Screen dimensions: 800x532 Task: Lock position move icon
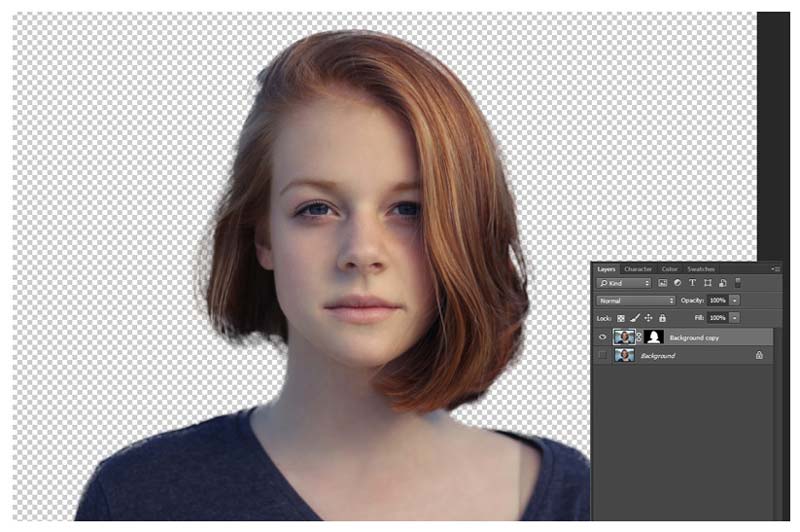pyautogui.click(x=648, y=318)
